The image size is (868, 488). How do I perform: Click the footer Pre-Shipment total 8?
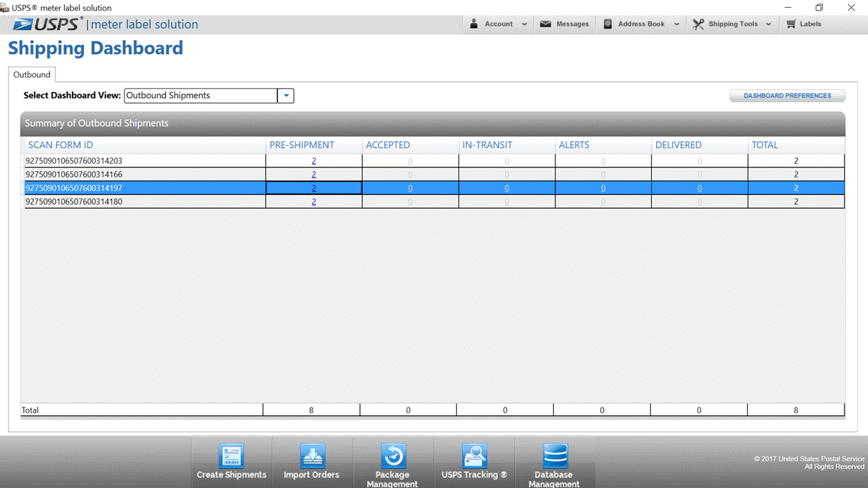pyautogui.click(x=311, y=410)
